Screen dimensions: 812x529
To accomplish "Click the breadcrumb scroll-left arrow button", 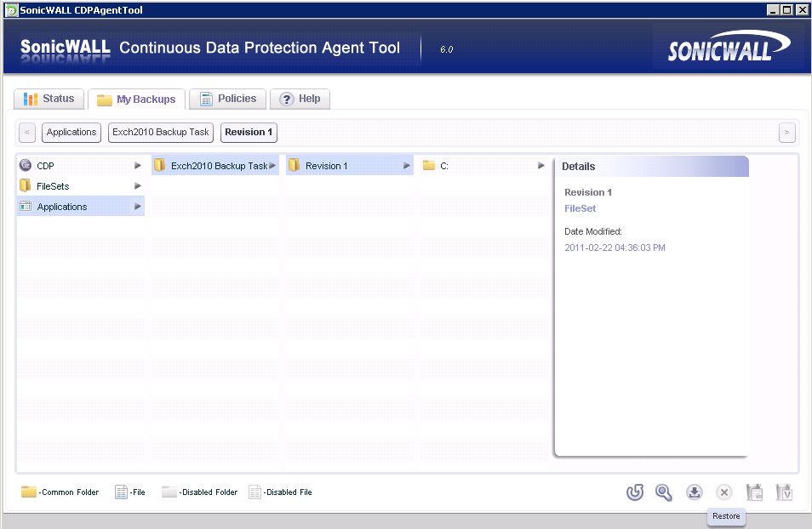I will click(x=27, y=132).
